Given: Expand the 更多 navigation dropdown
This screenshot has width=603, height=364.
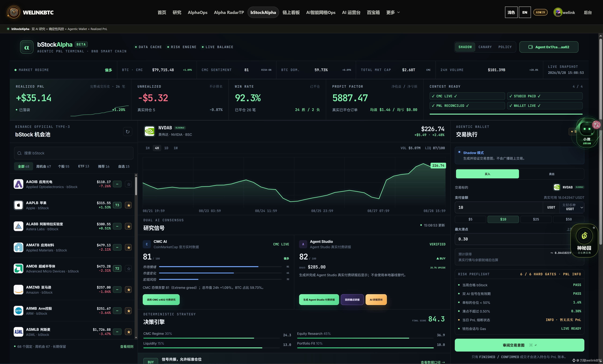Looking at the screenshot, I should tap(393, 12).
